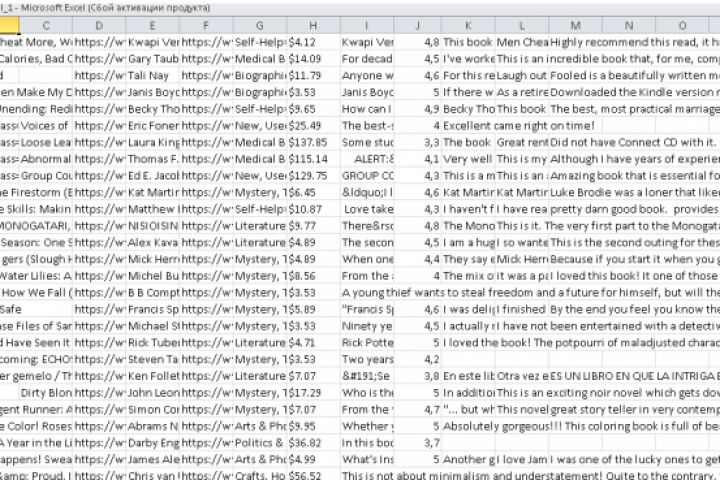Click the rating cell 3,8
720x480 pixels.
pyautogui.click(x=417, y=376)
